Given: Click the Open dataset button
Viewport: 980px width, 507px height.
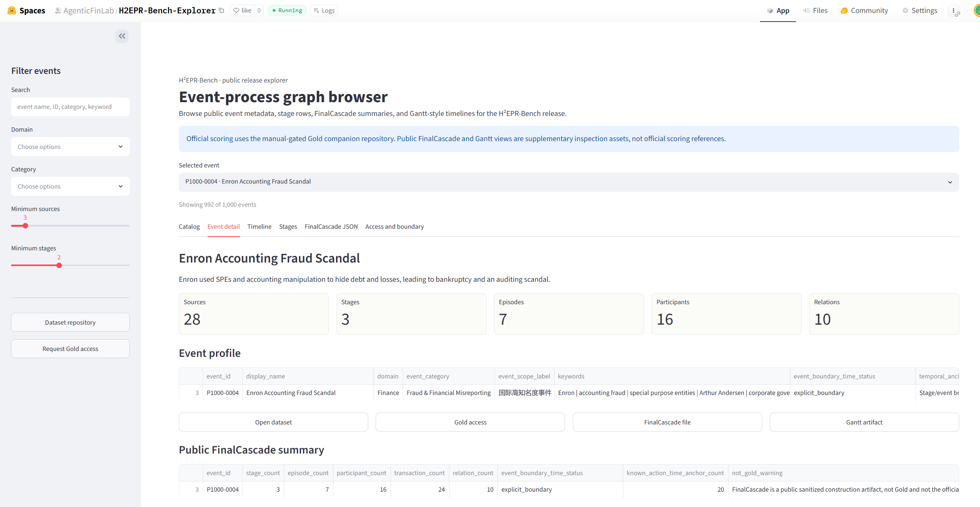Looking at the screenshot, I should (x=273, y=422).
